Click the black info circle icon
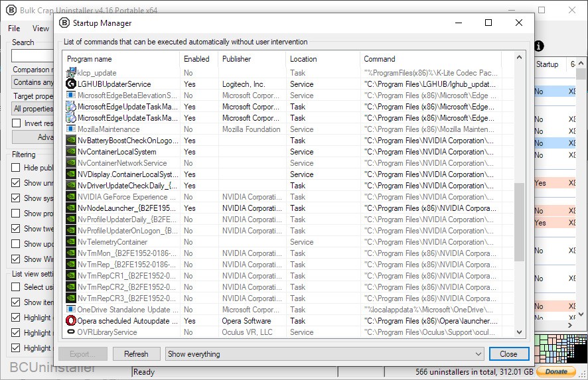 [539, 46]
